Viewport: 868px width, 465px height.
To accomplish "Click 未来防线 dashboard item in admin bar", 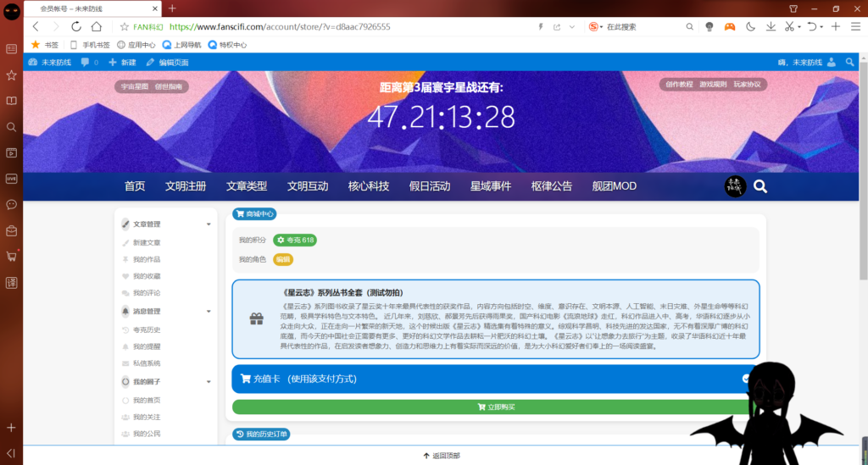I will [50, 63].
